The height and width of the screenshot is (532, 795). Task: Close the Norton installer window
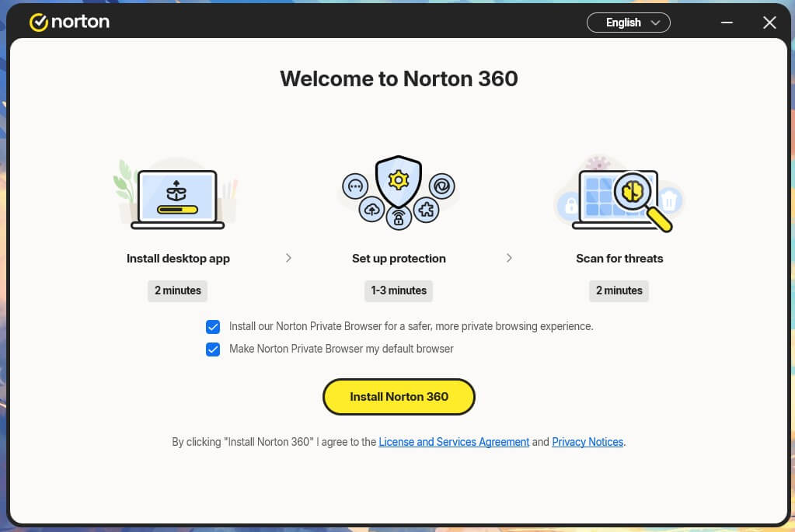[x=769, y=23]
